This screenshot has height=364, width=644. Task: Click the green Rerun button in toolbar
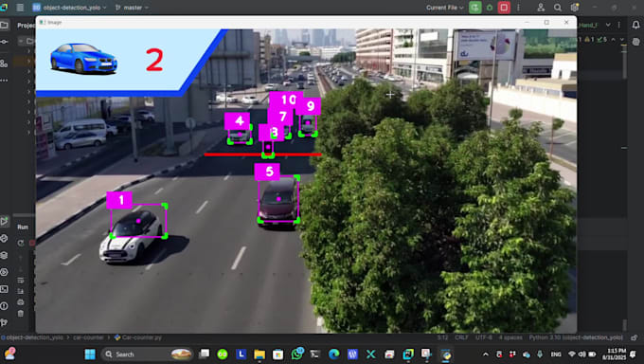click(475, 8)
